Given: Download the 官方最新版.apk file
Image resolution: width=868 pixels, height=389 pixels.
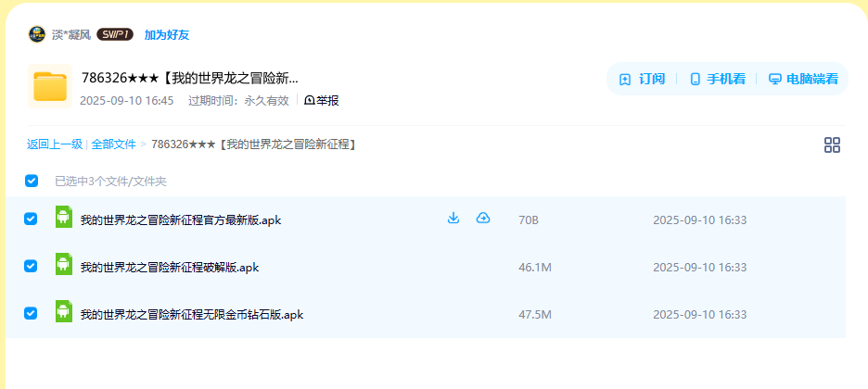Looking at the screenshot, I should 453,219.
